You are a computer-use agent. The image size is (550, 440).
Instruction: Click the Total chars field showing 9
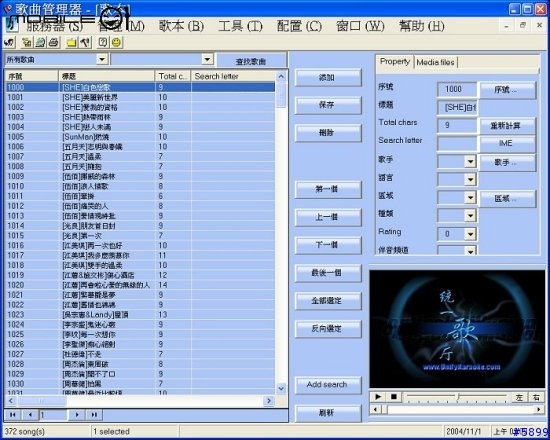point(457,125)
